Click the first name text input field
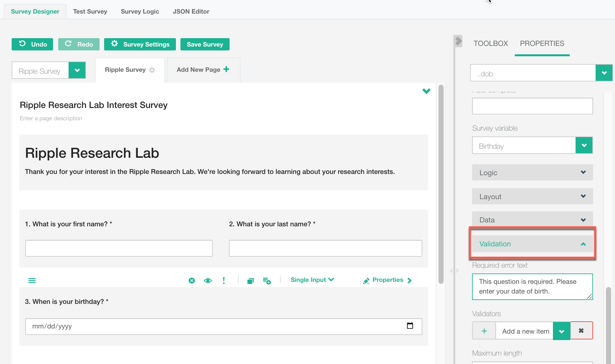 [x=119, y=248]
